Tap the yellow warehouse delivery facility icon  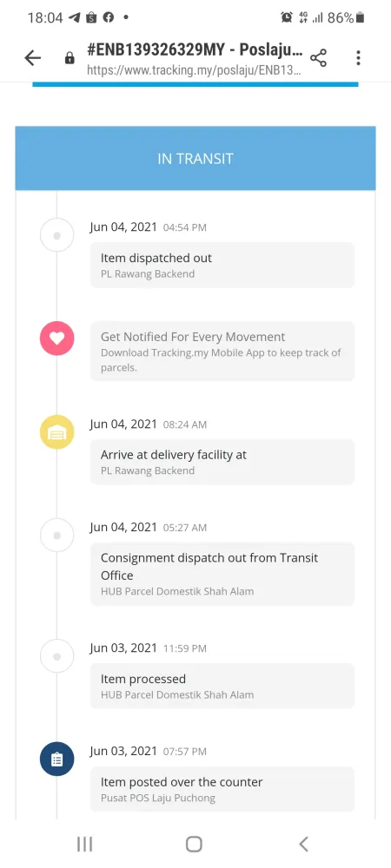pos(57,431)
